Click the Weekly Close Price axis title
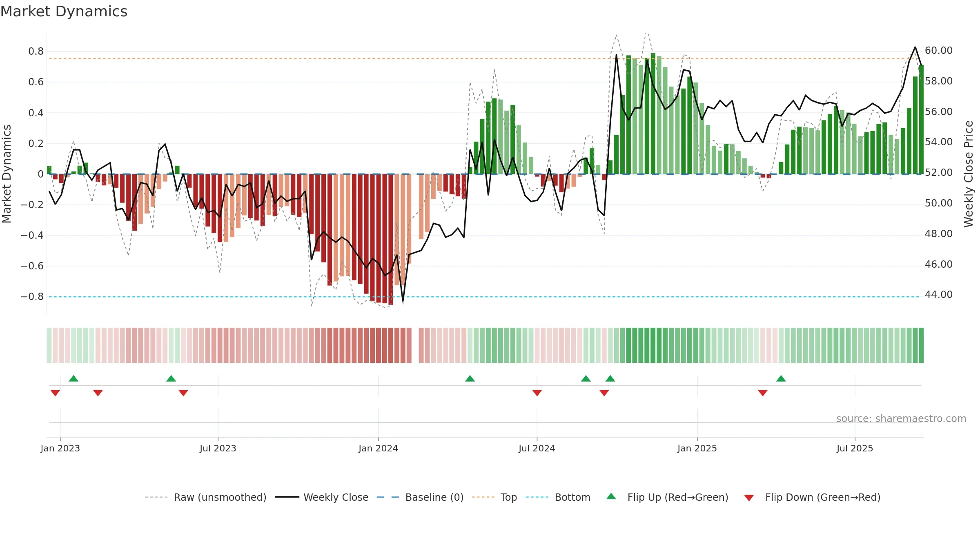 [x=969, y=174]
